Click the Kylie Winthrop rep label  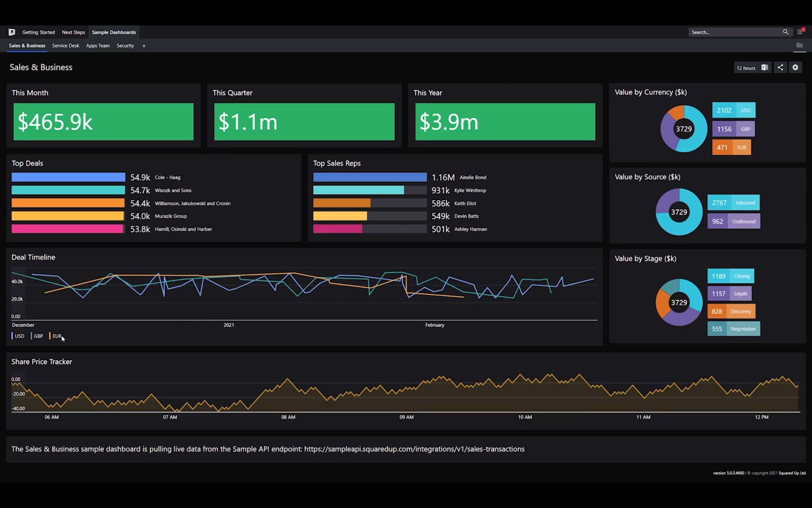pos(470,190)
